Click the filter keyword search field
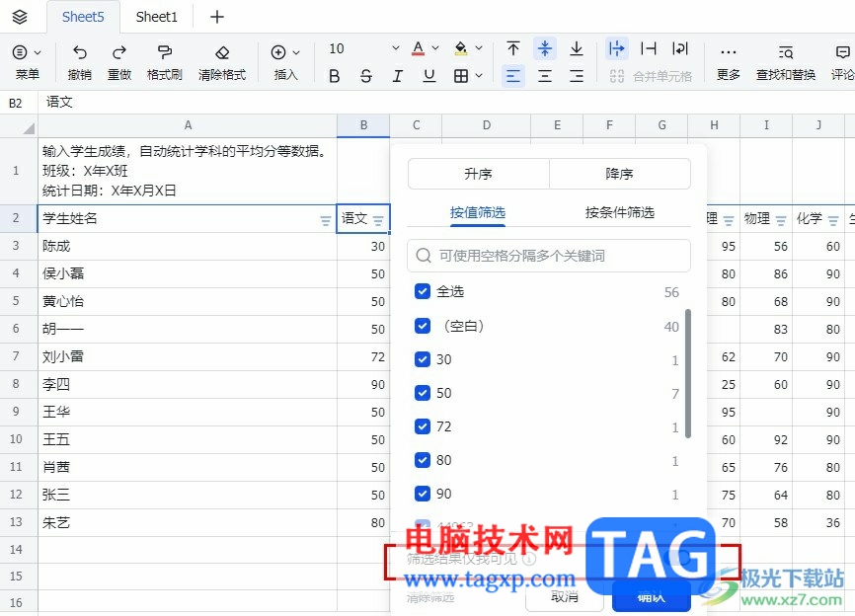 click(x=549, y=256)
